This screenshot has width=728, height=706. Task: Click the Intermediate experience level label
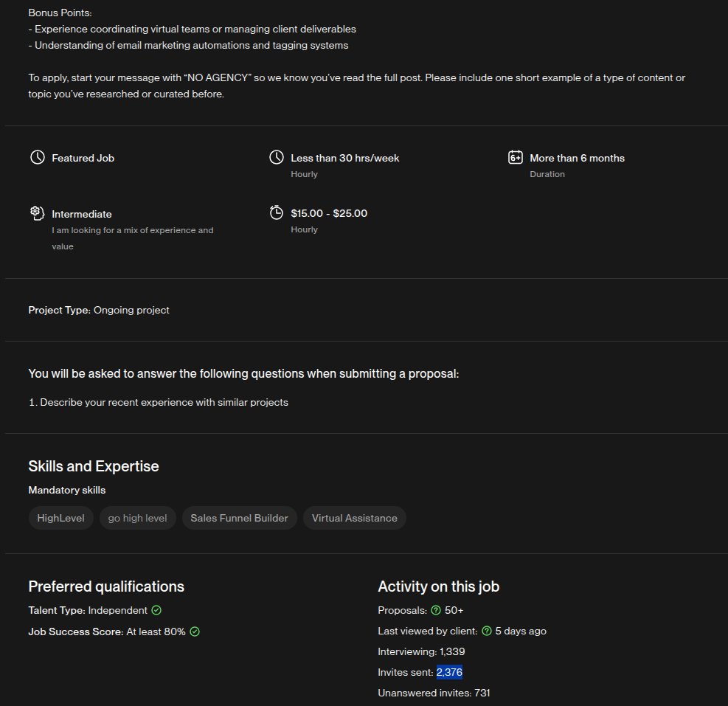pos(82,214)
